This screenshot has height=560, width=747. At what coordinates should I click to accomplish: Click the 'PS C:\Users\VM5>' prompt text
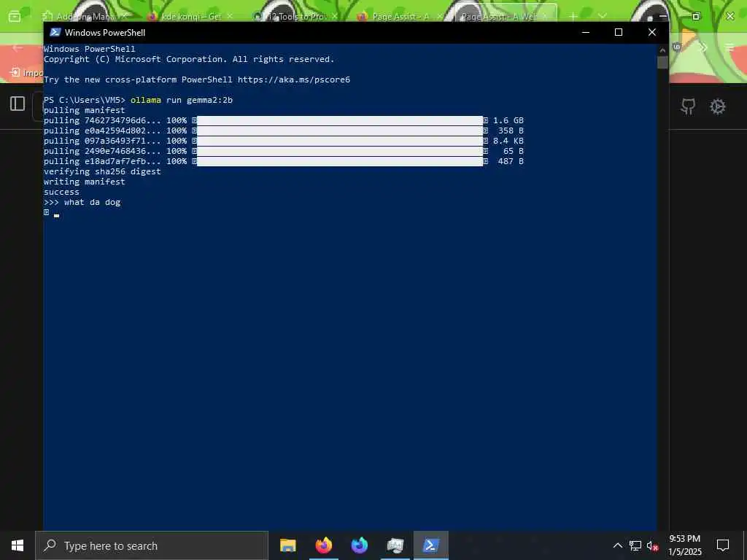pyautogui.click(x=85, y=100)
